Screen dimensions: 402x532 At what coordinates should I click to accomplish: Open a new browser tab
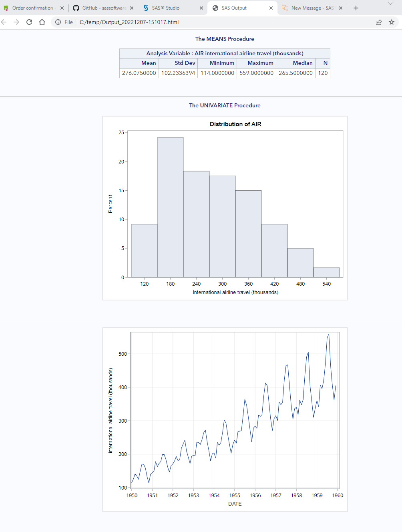[x=356, y=8]
